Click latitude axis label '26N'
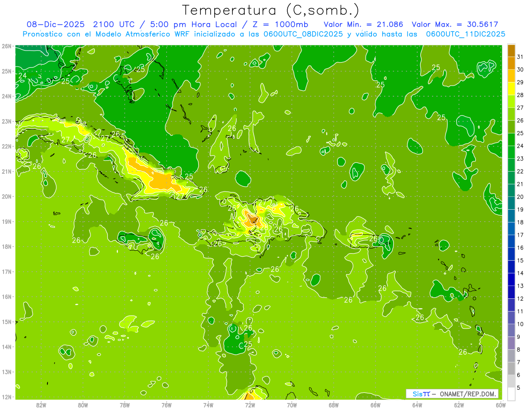Viewport: 532px width, 411px height. [6, 46]
